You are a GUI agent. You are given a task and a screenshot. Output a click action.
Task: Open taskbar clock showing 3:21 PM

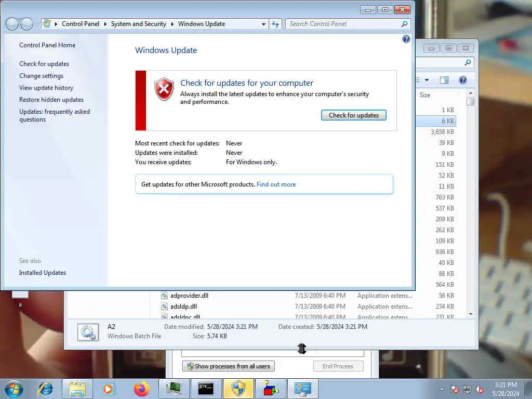coord(506,389)
